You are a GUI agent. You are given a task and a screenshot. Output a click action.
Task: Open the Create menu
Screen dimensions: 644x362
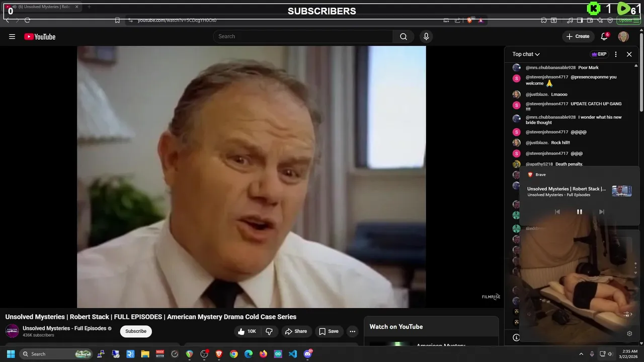click(x=578, y=36)
